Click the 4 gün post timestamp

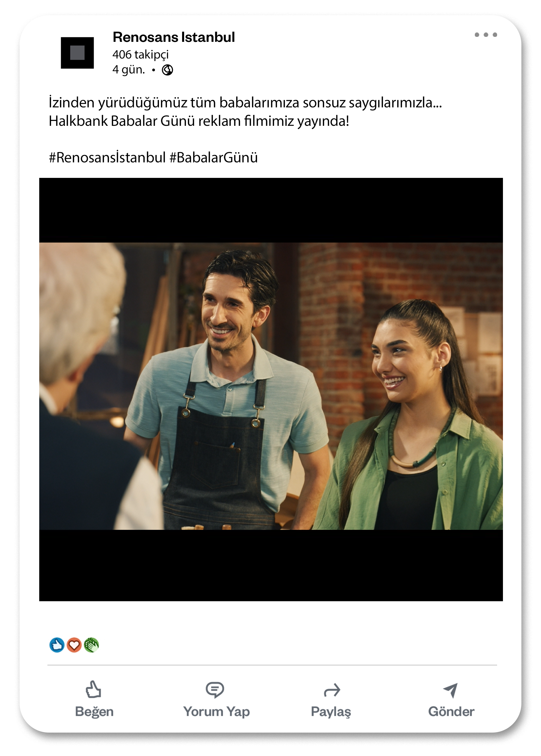pyautogui.click(x=129, y=70)
